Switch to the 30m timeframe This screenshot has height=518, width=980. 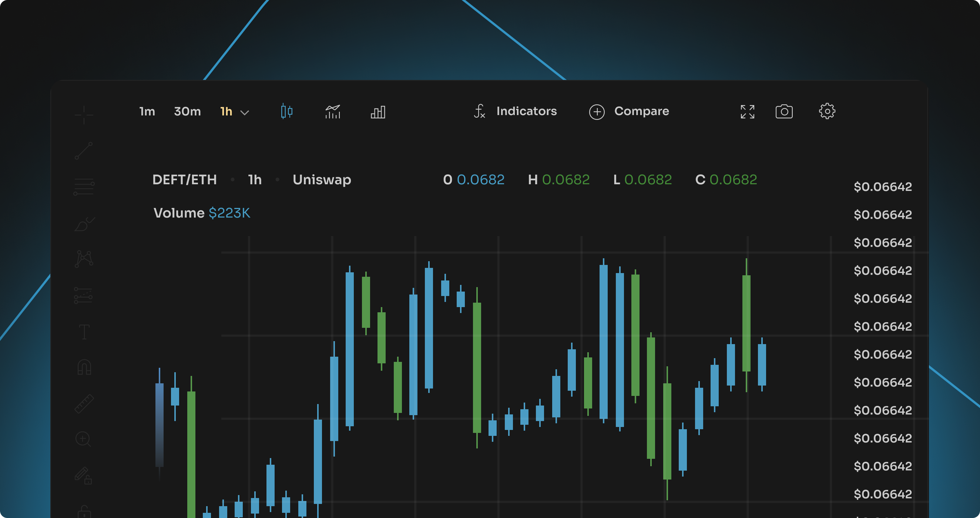click(x=188, y=111)
